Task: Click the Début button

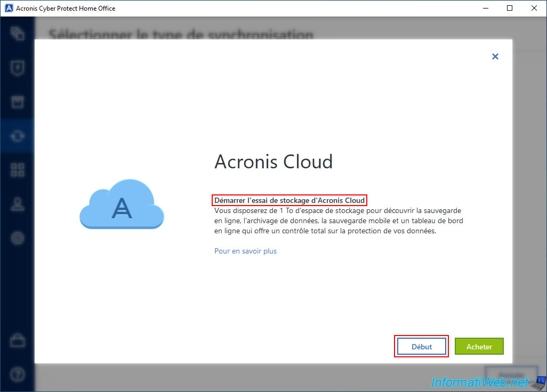Action: (421, 347)
